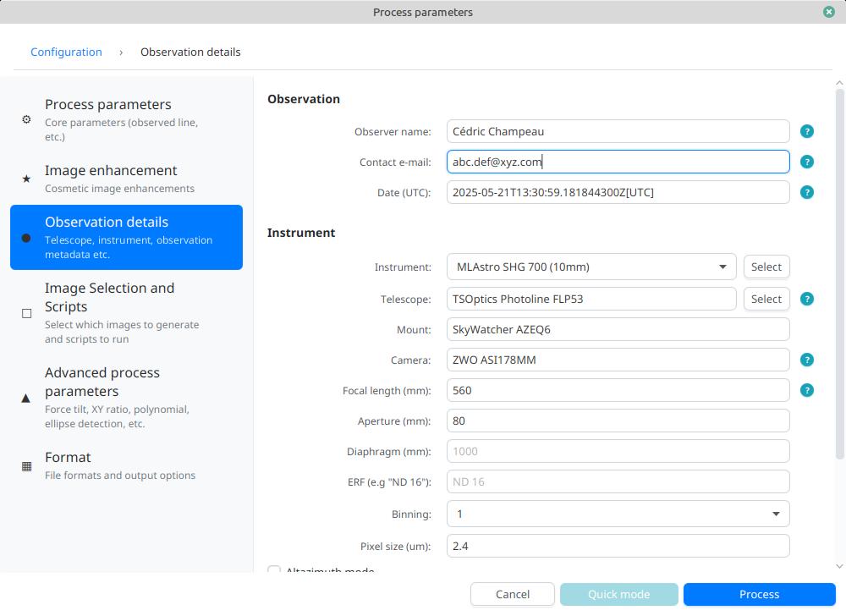Click the Cancel button
The height and width of the screenshot is (616, 846).
(x=513, y=594)
